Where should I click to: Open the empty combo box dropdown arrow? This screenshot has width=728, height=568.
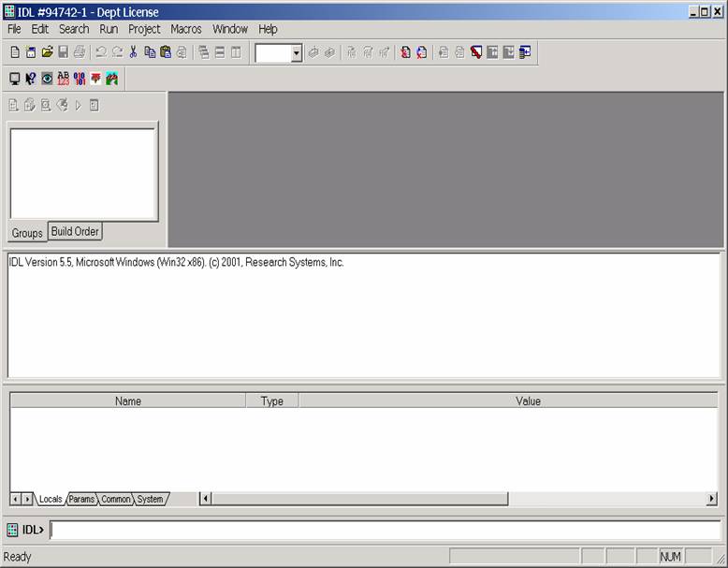point(297,53)
